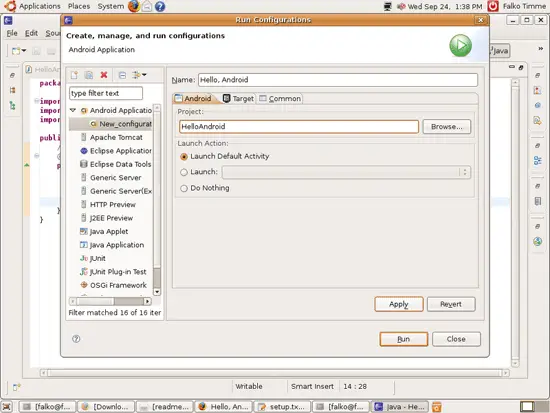Select Java Application item
Image resolution: width=550 pixels, height=413 pixels.
112,245
